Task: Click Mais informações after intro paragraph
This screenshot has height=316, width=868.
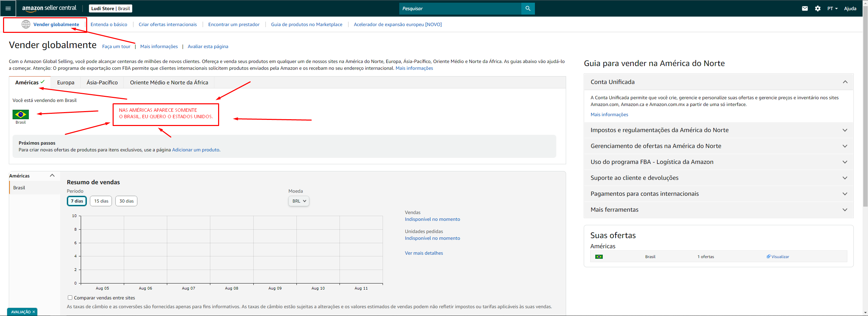Action: point(414,68)
